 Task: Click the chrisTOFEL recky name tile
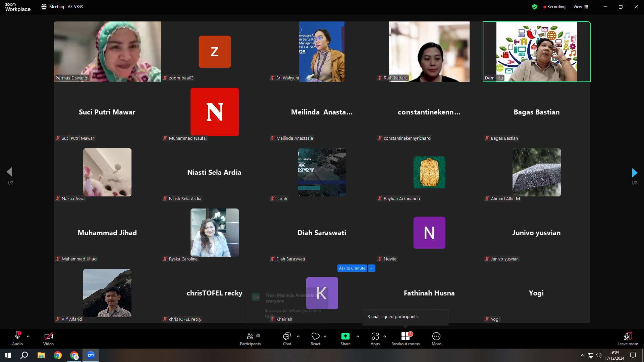pyautogui.click(x=215, y=293)
